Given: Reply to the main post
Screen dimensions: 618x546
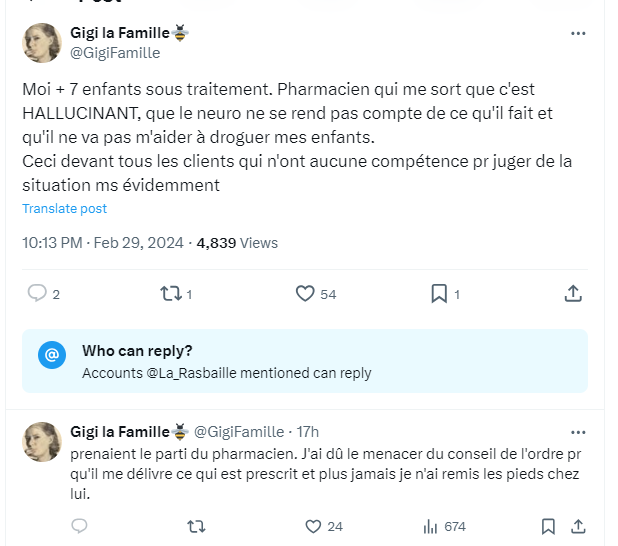Looking at the screenshot, I should 37,293.
